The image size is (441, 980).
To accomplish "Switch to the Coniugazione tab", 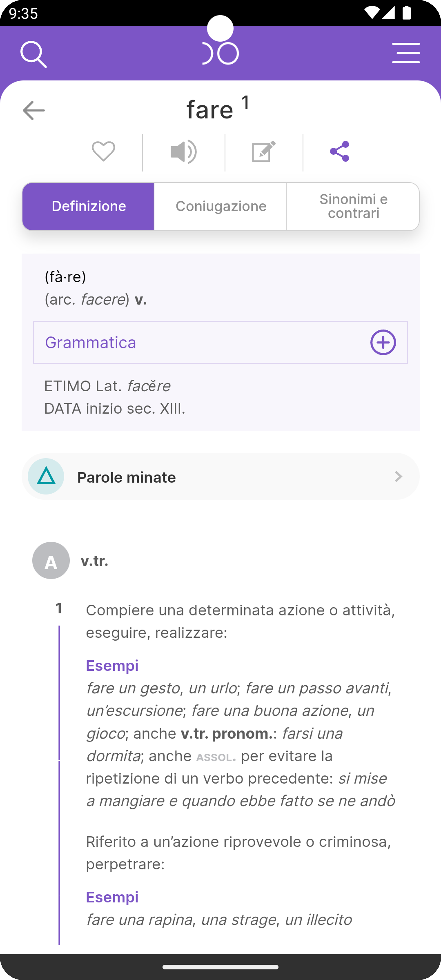I will (x=220, y=207).
